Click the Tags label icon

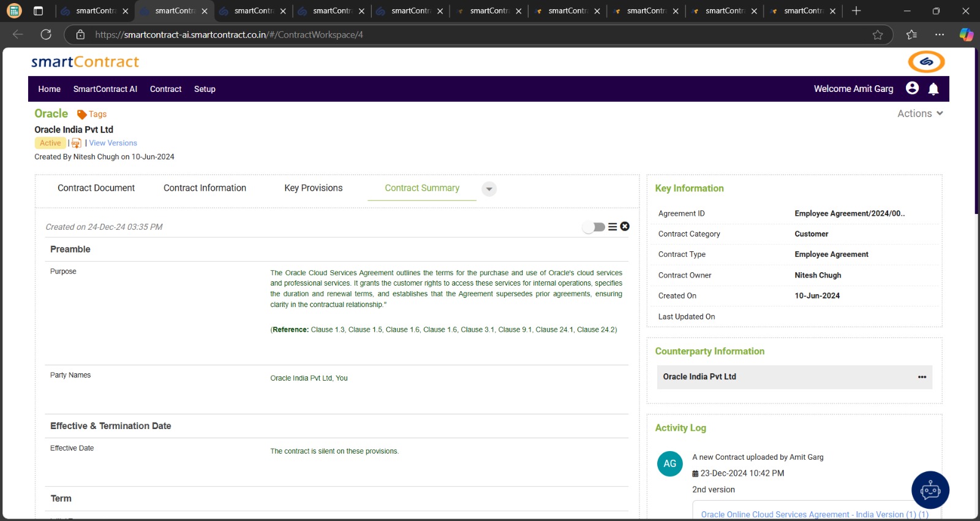(81, 114)
